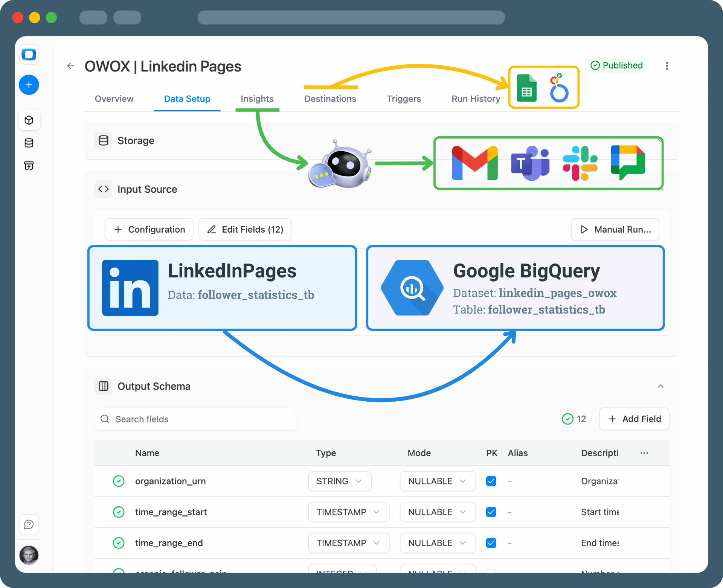Click the Search fields input box

[196, 419]
